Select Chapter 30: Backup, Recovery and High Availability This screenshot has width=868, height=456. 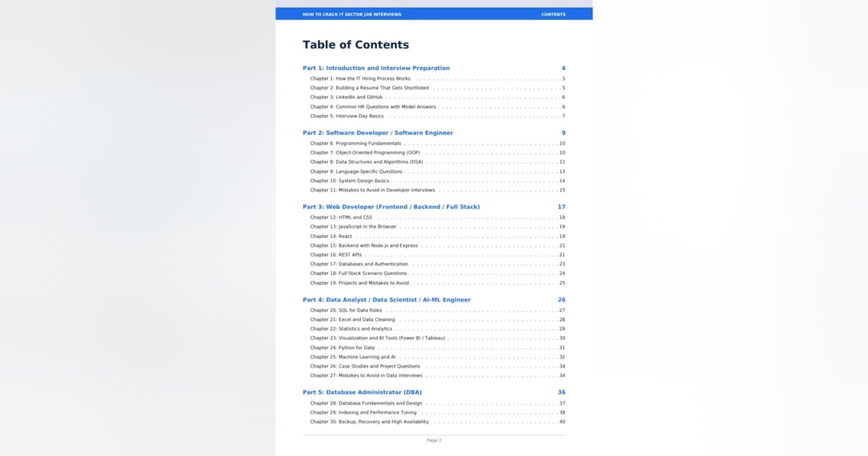369,421
